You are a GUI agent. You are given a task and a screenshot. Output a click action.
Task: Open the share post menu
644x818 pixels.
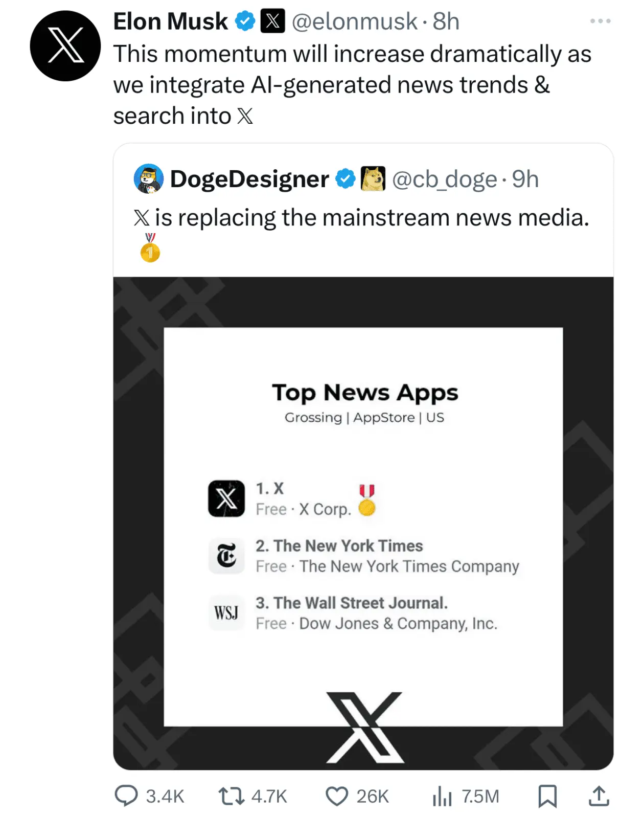[599, 796]
